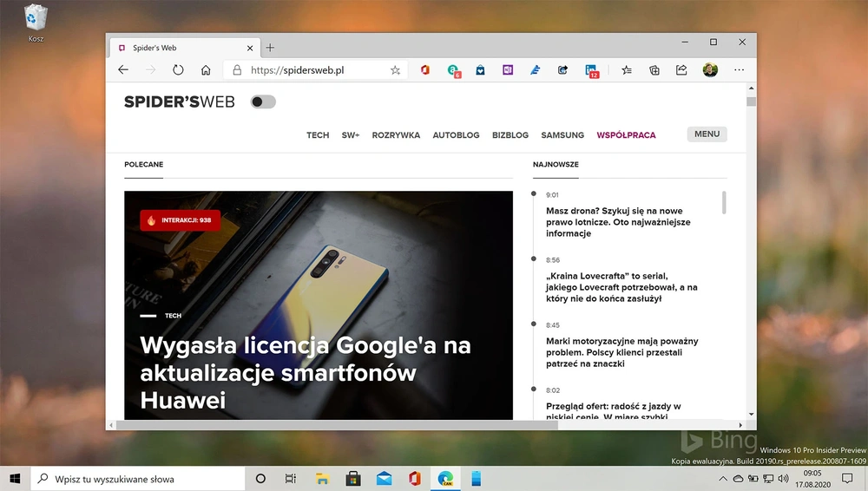Image resolution: width=868 pixels, height=491 pixels.
Task: Click the TECH label on featured article
Action: coord(173,316)
